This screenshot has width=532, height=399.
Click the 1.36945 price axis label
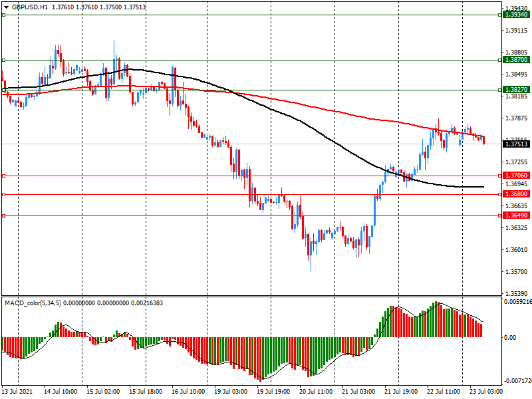517,184
